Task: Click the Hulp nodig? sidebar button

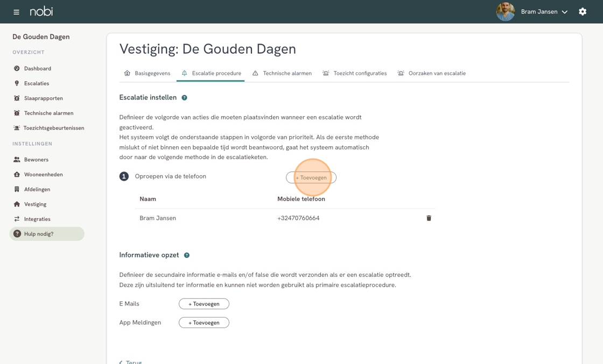Action: click(x=47, y=234)
